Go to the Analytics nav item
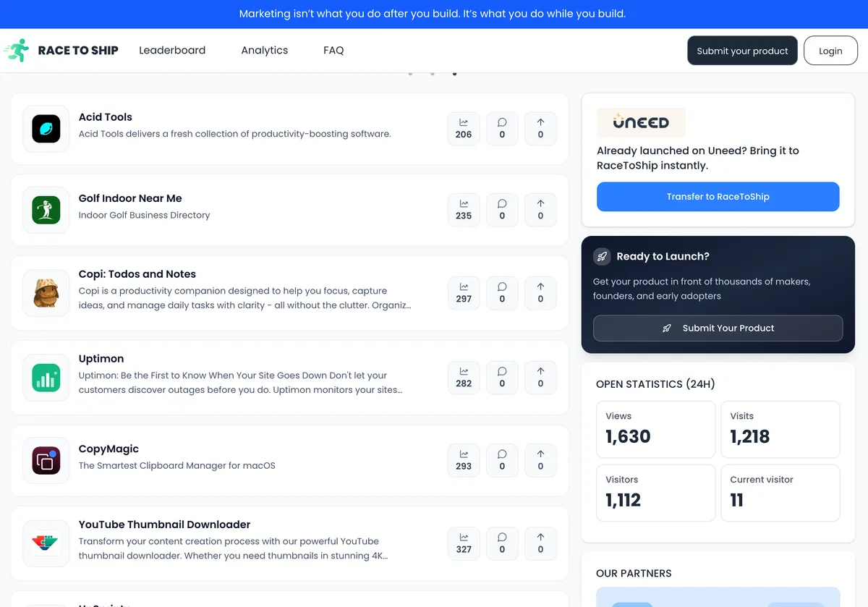The width and height of the screenshot is (868, 607). [x=265, y=50]
